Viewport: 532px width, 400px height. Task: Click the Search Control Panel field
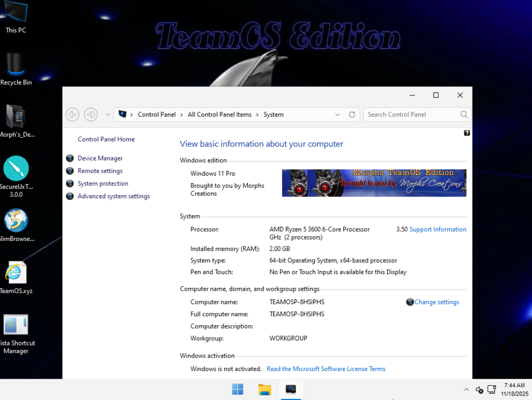[412, 115]
